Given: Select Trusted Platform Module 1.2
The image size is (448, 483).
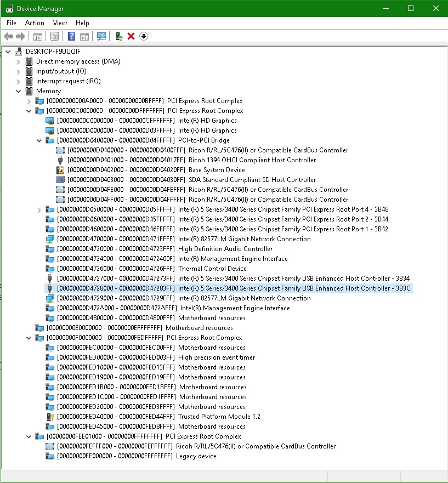Looking at the screenshot, I should 158,417.
